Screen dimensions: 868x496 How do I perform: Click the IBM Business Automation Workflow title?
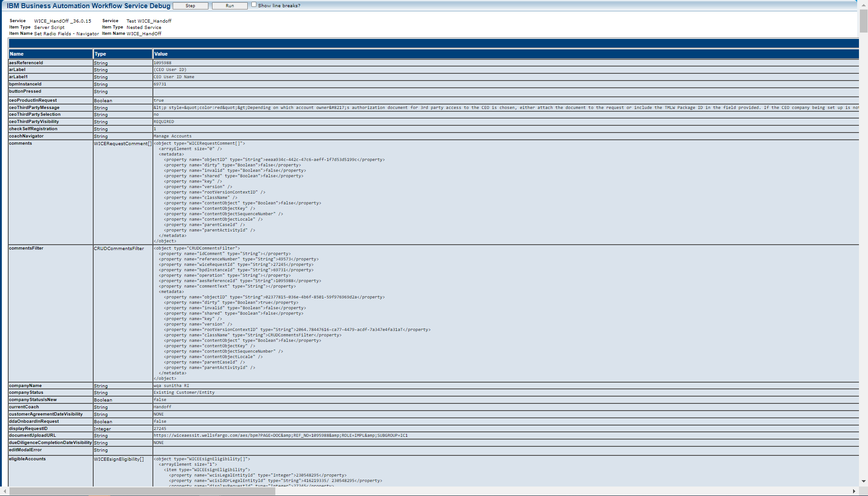coord(89,6)
